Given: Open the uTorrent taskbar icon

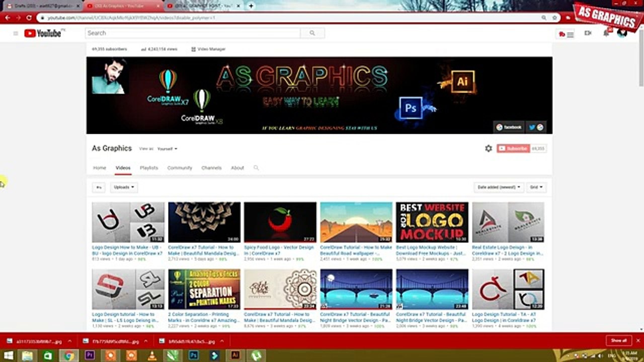Looking at the screenshot, I should click(x=256, y=355).
